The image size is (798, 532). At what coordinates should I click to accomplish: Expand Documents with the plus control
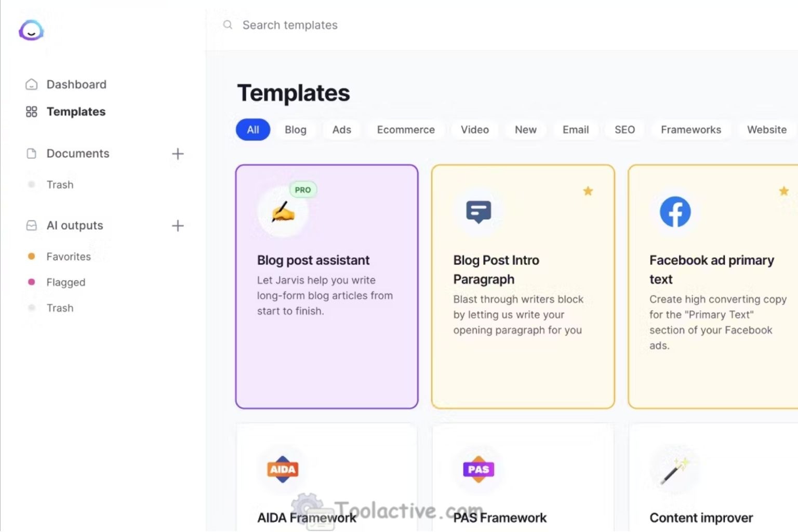[178, 154]
